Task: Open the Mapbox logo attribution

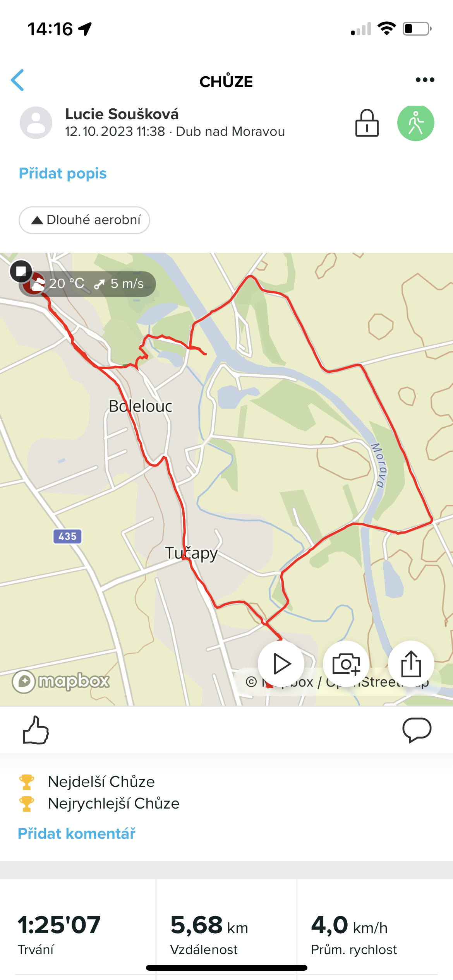Action: pos(61,681)
